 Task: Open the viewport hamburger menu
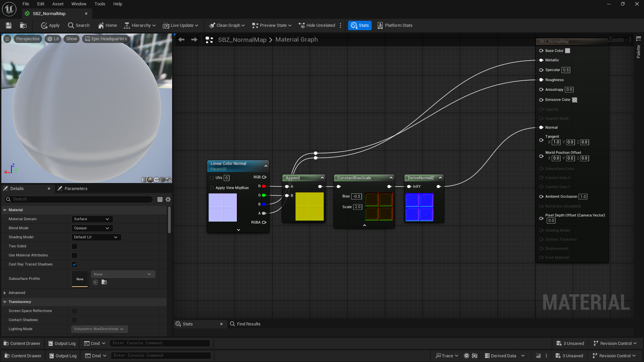[x=7, y=39]
